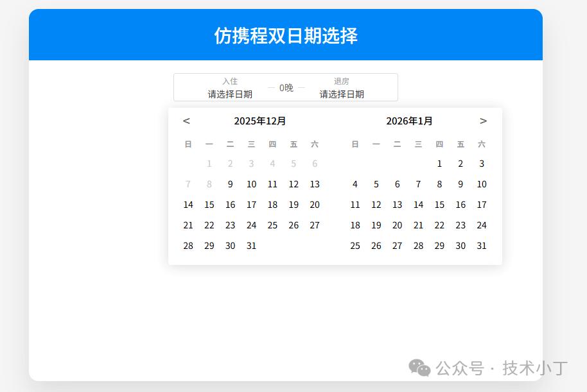Go to previous month using left arrow
The height and width of the screenshot is (392, 587).
[186, 121]
